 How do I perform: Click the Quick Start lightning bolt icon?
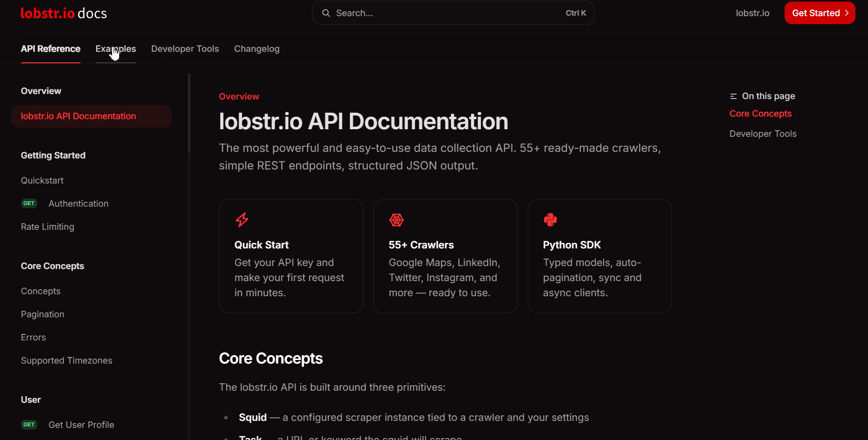pyautogui.click(x=242, y=220)
